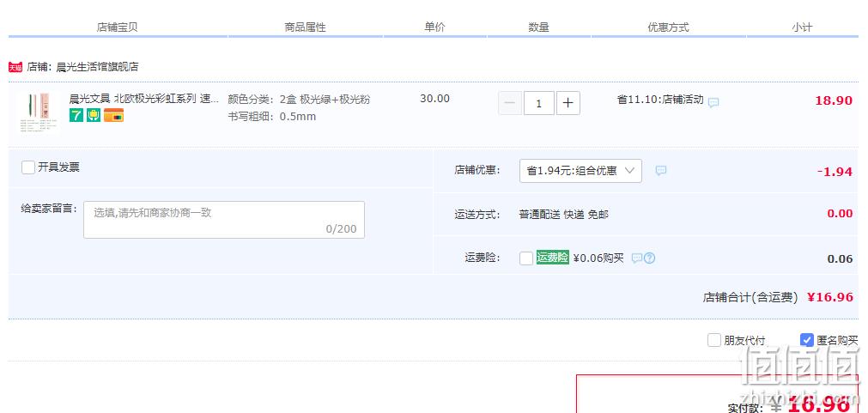This screenshot has height=413, width=868.
Task: Click the 给卖家留言 message text box
Action: (224, 220)
